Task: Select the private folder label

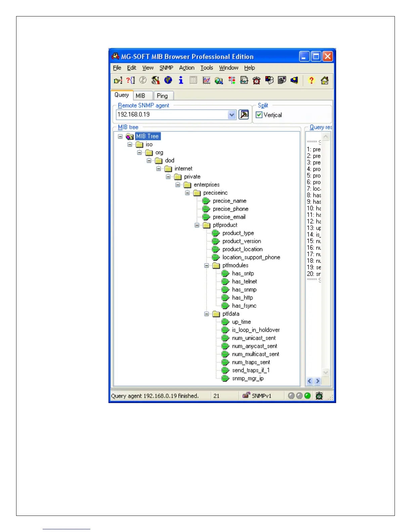Action: 192,177
